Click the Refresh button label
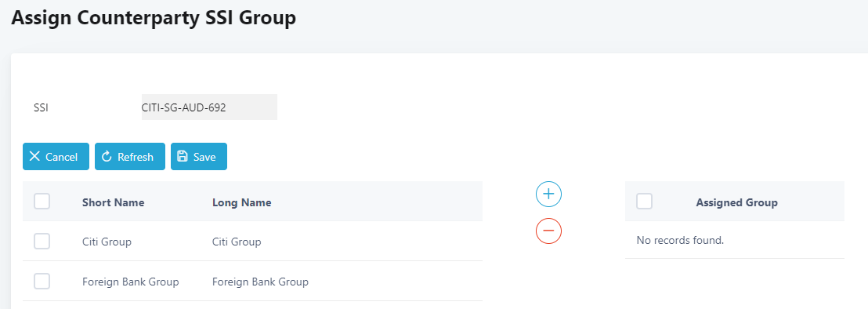868x309 pixels. [x=136, y=158]
